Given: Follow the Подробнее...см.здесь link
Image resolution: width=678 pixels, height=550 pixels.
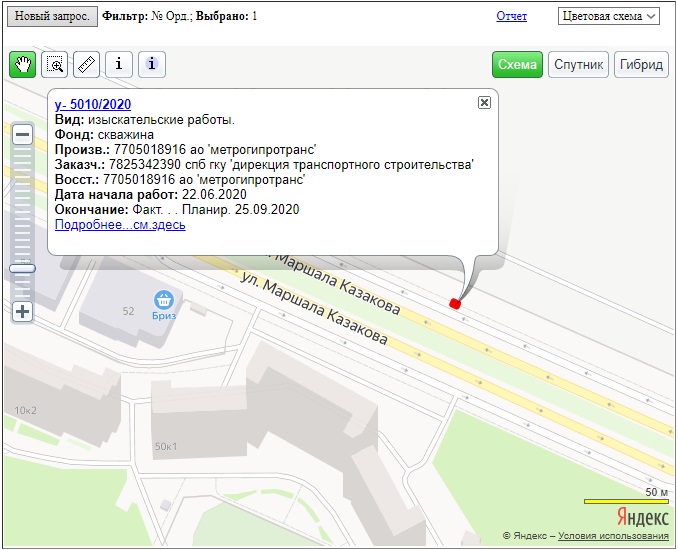Looking at the screenshot, I should (120, 225).
